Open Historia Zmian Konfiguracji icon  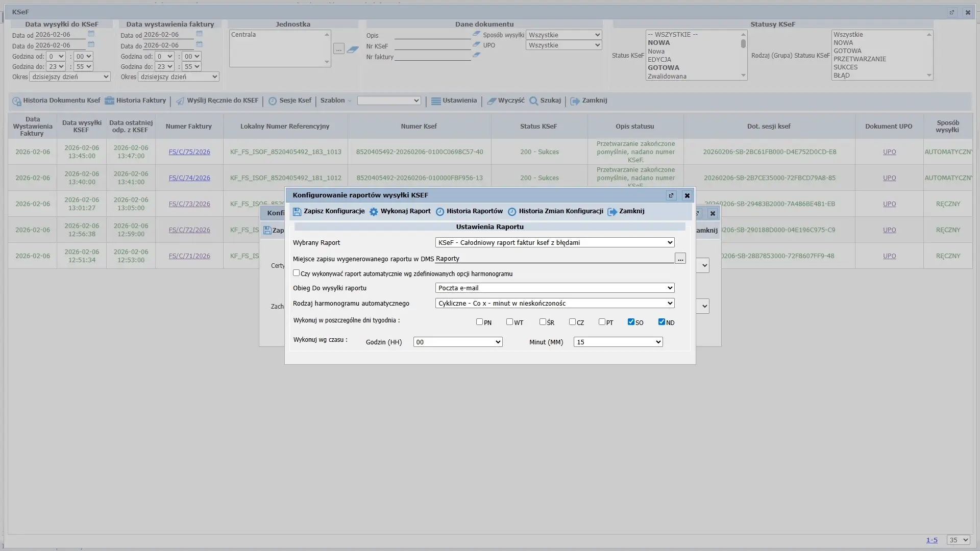click(x=512, y=212)
